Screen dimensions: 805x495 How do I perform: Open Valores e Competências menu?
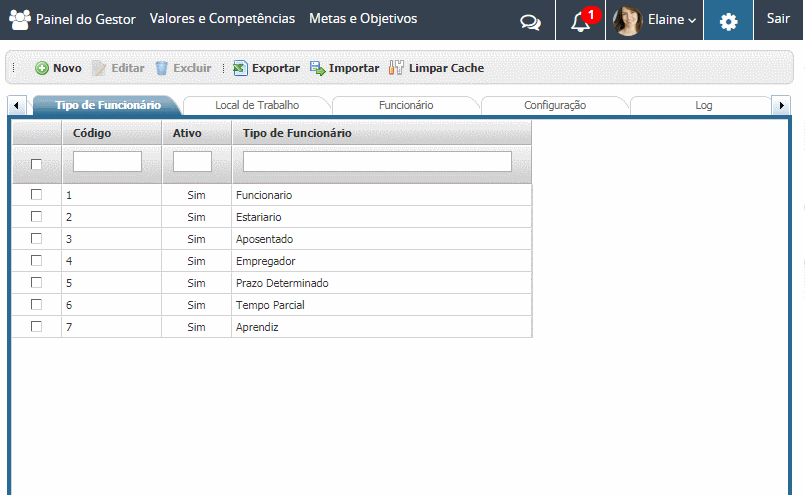tap(222, 19)
